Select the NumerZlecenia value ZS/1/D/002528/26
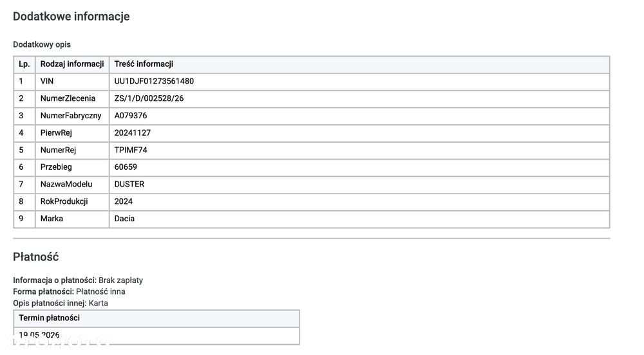The width and height of the screenshot is (644, 355). (149, 98)
